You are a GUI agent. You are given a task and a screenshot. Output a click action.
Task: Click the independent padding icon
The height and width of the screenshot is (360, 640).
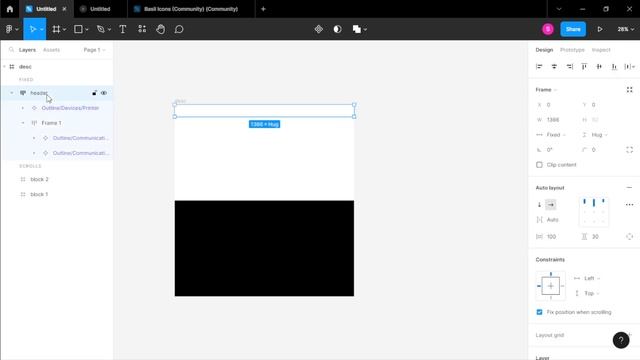pyautogui.click(x=629, y=237)
